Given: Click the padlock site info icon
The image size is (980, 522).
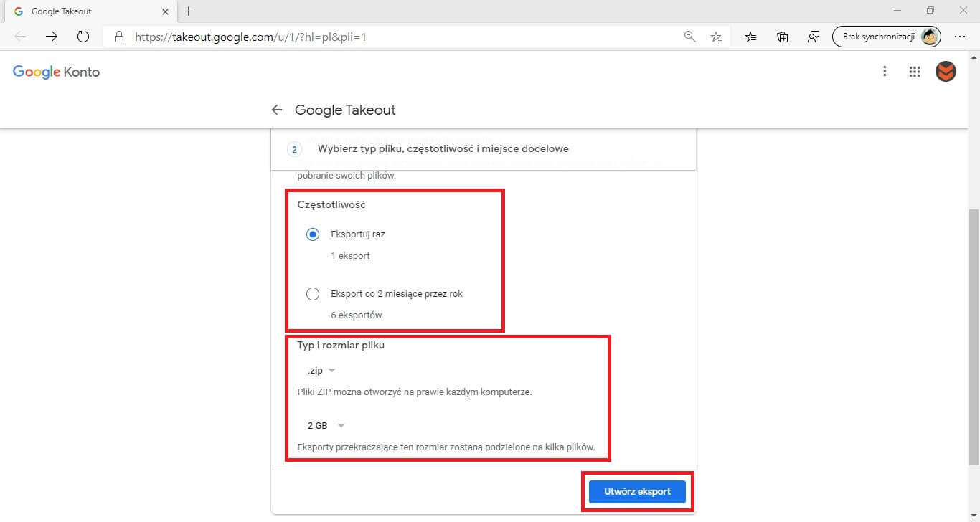Looking at the screenshot, I should 119,37.
